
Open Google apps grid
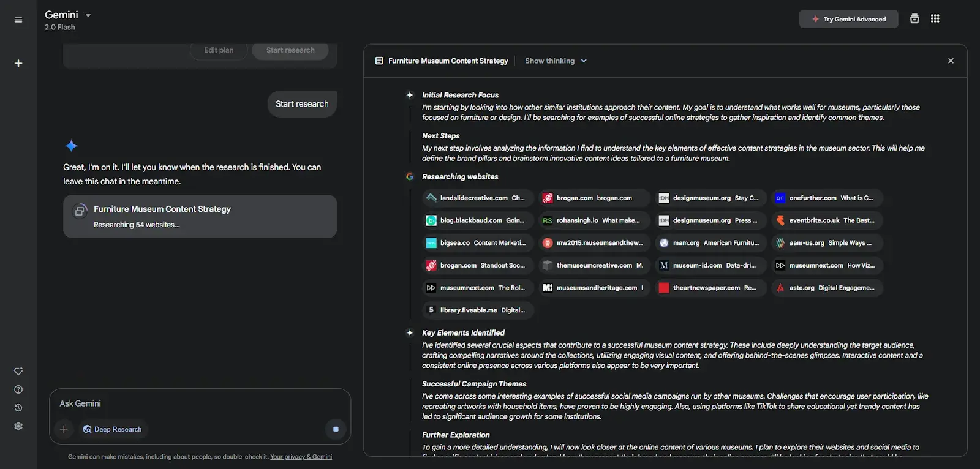(x=935, y=18)
